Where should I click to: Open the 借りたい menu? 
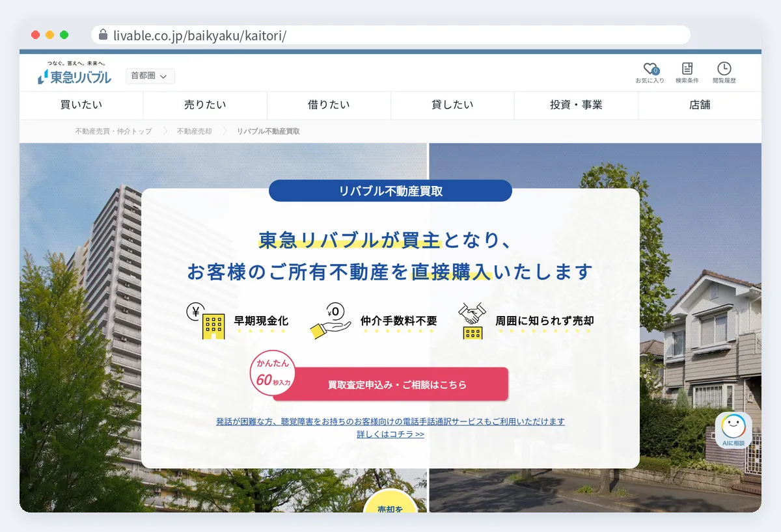pos(329,105)
